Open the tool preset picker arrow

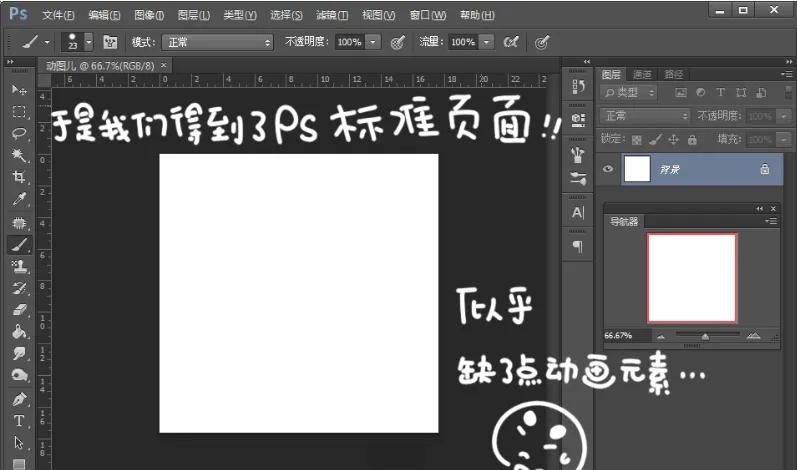point(47,42)
